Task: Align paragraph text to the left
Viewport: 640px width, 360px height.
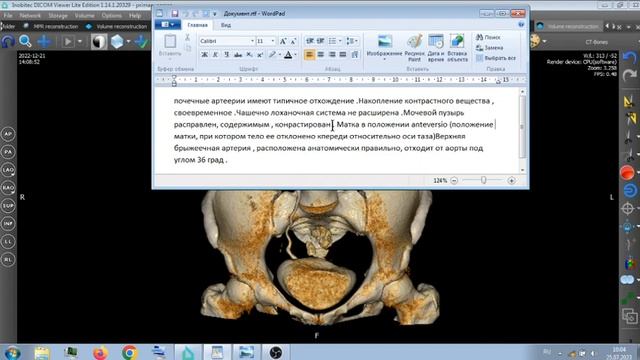Action: coord(309,55)
